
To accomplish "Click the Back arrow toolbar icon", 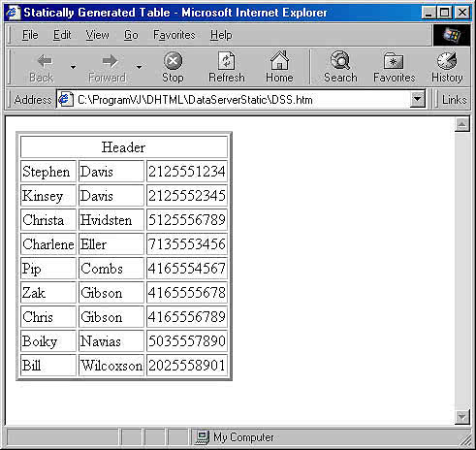I will click(45, 61).
